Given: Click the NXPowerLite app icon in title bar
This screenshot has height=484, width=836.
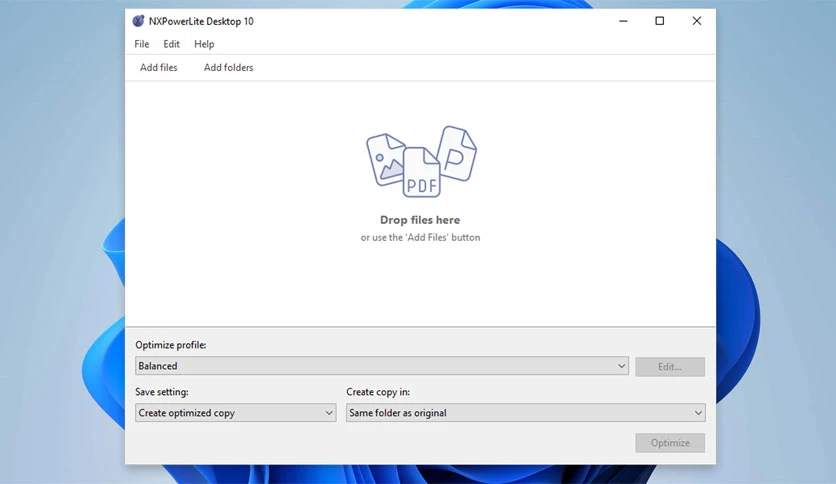Looking at the screenshot, I should pyautogui.click(x=138, y=21).
